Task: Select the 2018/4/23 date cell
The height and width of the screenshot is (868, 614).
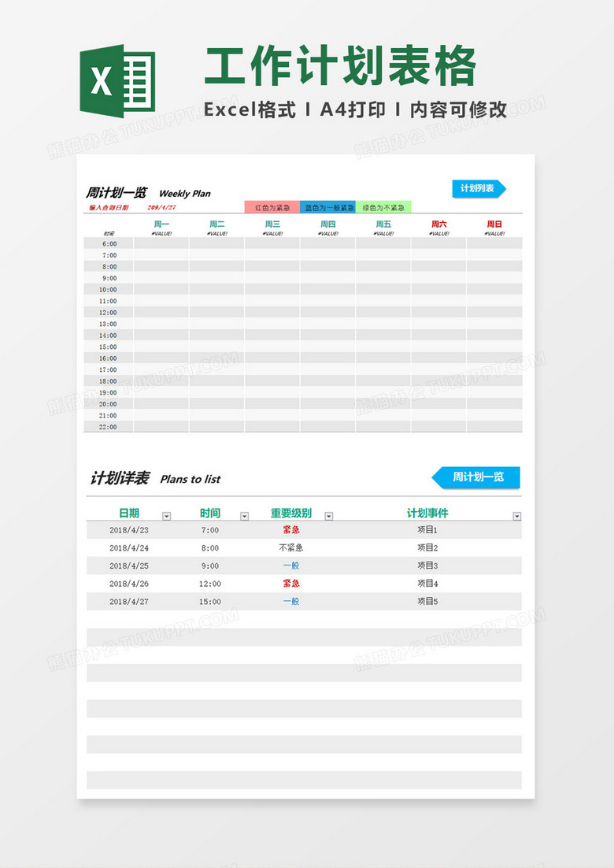Action: tap(128, 530)
